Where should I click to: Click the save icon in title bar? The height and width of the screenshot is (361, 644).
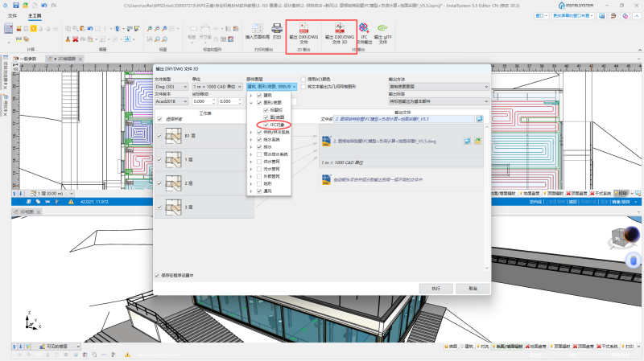pyautogui.click(x=16, y=6)
